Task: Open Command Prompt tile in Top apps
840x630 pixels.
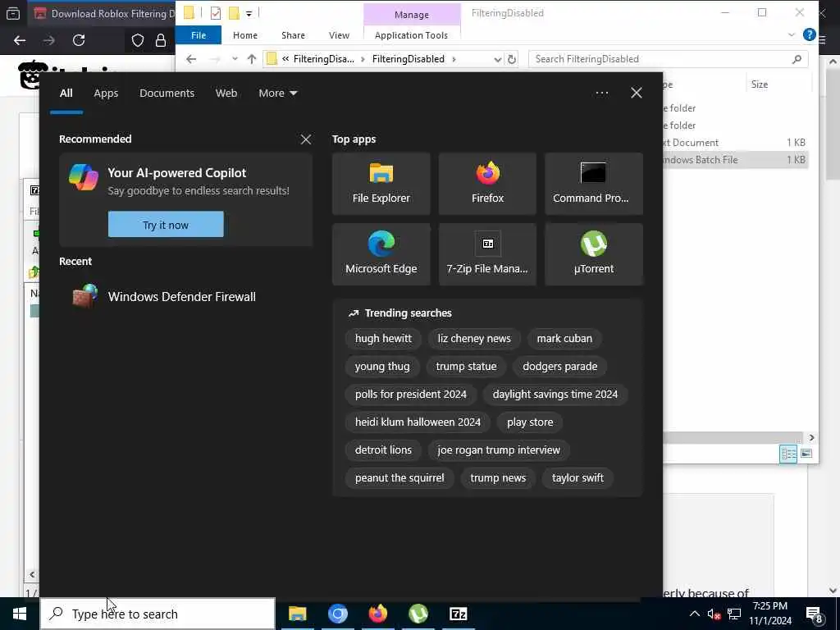Action: (x=594, y=184)
